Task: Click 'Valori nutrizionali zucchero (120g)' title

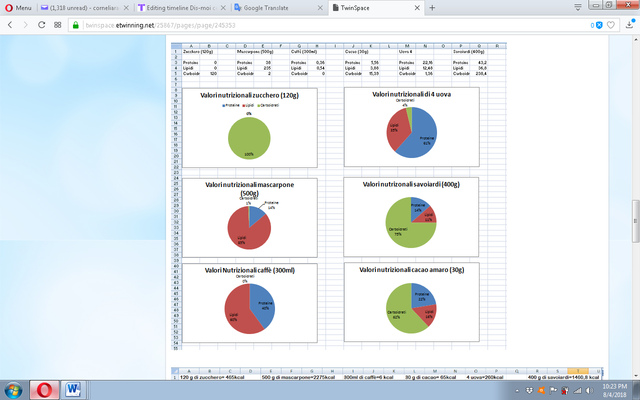Action: pyautogui.click(x=249, y=95)
